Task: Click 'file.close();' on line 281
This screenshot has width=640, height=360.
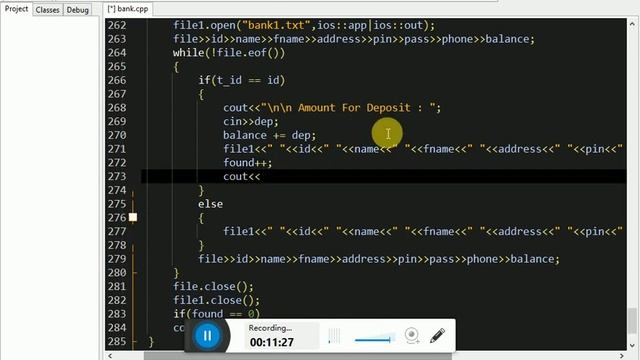Action: [x=213, y=286]
